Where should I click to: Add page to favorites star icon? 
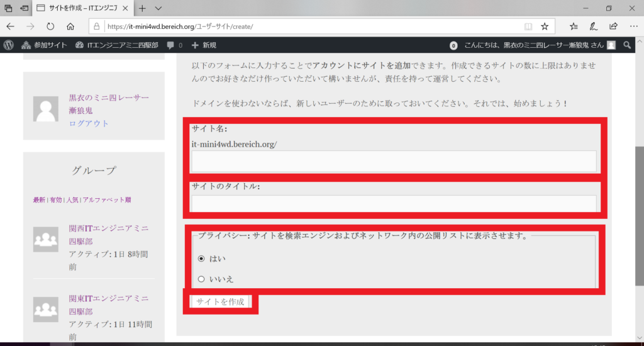click(545, 26)
